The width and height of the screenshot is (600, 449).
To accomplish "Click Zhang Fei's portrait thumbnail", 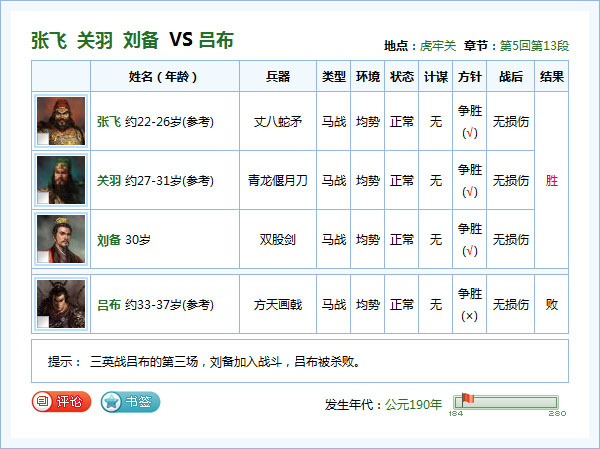I will pos(61,122).
